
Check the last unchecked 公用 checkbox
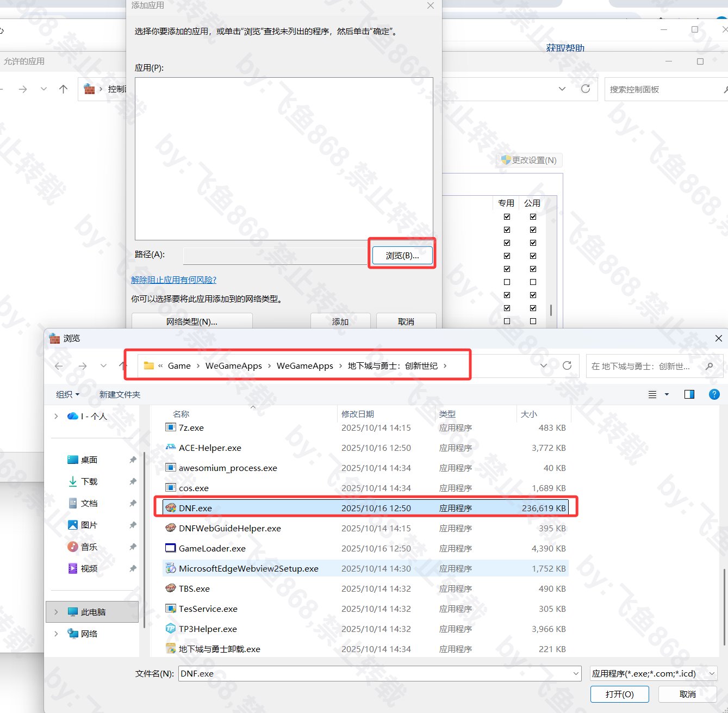533,321
